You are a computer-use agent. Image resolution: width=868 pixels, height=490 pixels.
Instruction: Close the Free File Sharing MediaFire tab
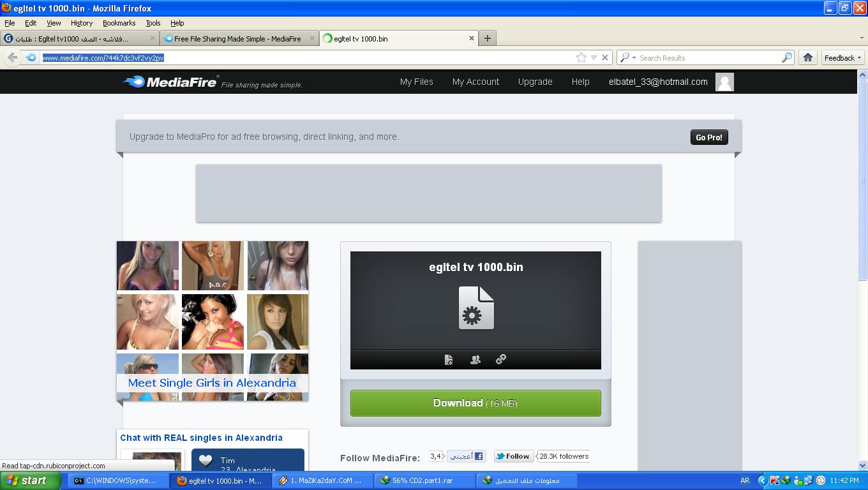312,38
